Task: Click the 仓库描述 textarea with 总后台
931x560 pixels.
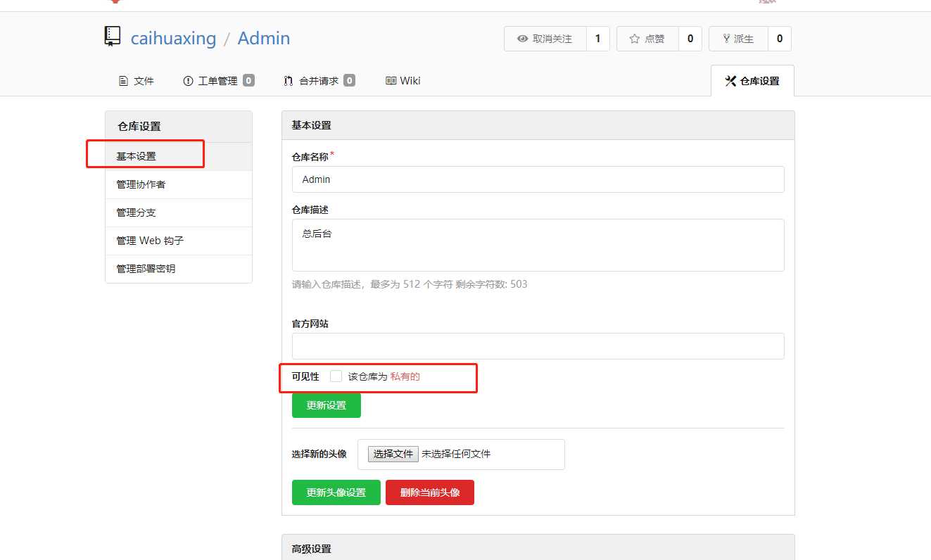Action: tap(538, 245)
